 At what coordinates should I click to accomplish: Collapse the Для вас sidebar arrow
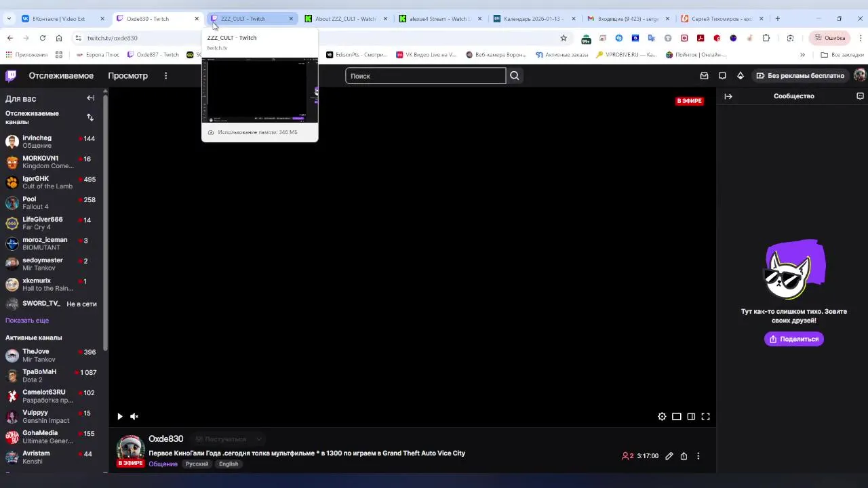[90, 98]
